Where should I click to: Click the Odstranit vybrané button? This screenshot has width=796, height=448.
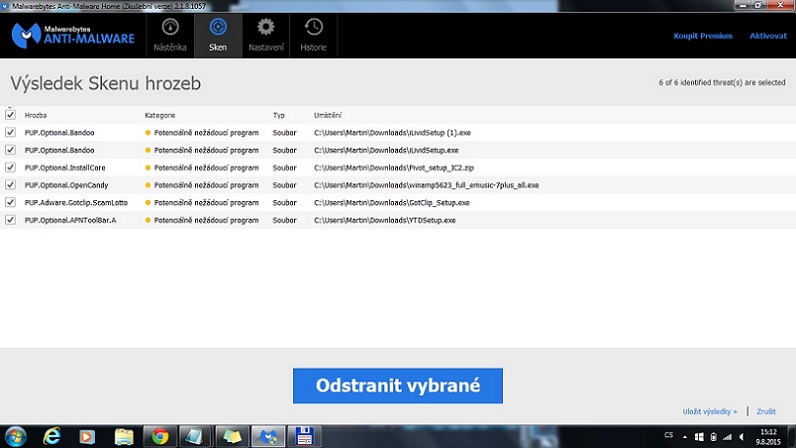click(398, 385)
